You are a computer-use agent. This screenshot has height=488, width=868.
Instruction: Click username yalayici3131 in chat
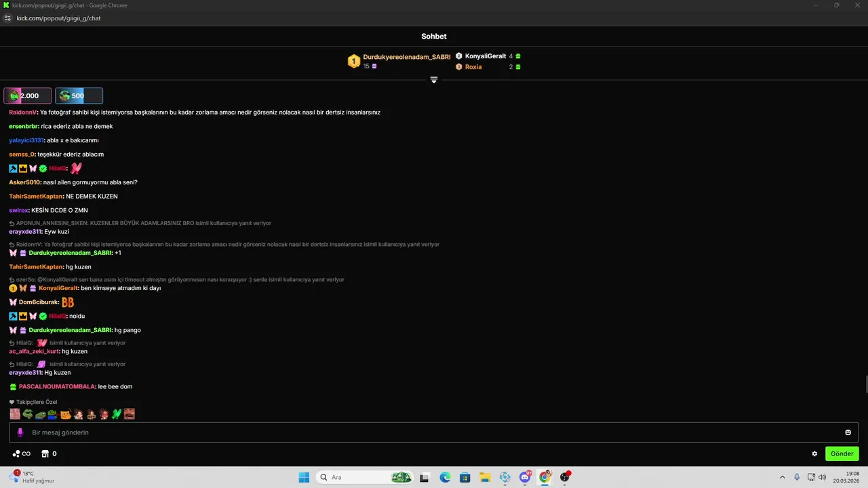click(x=26, y=140)
